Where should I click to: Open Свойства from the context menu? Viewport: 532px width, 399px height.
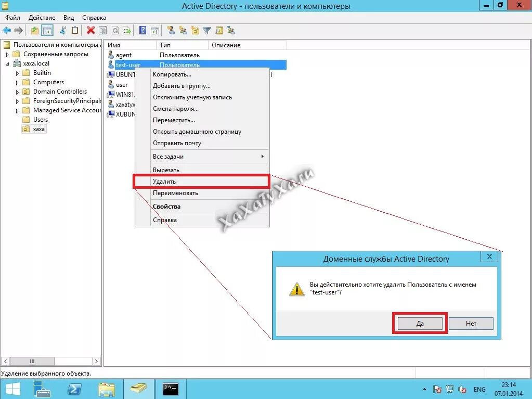pyautogui.click(x=202, y=207)
